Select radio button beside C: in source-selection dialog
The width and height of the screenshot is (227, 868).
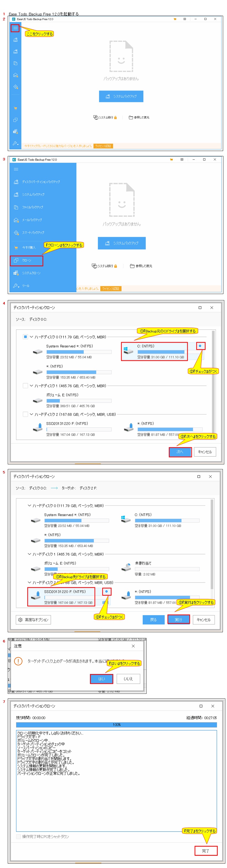[x=200, y=346]
